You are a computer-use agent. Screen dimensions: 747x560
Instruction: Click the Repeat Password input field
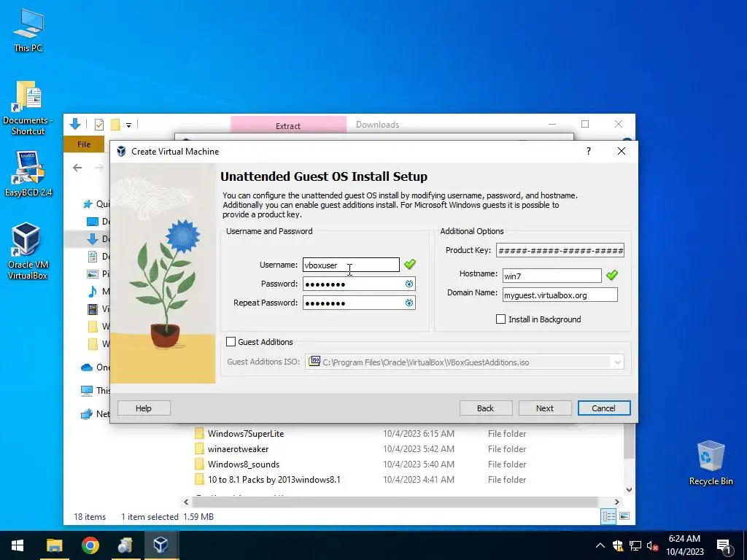click(x=359, y=303)
